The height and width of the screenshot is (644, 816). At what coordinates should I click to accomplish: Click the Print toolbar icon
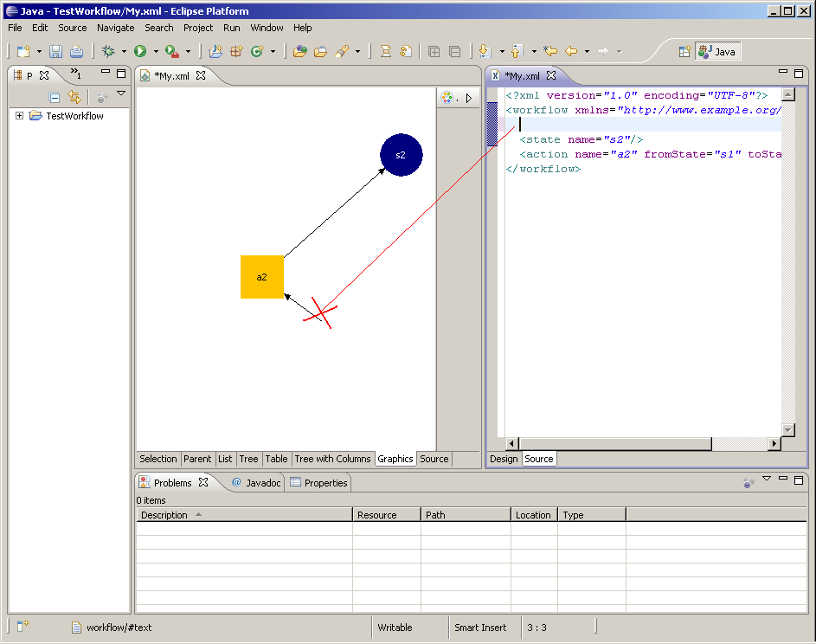76,52
